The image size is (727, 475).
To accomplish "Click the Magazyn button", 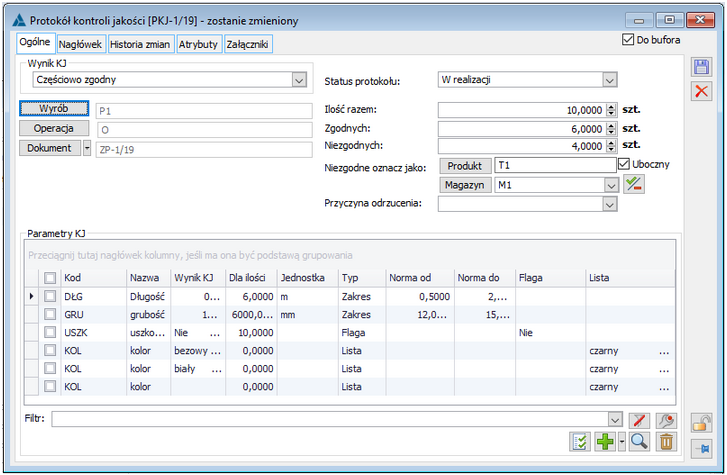I will 465,185.
